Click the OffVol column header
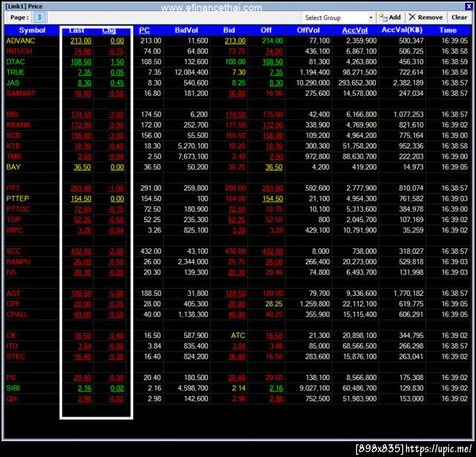Image resolution: width=476 pixels, height=457 pixels. (308, 30)
